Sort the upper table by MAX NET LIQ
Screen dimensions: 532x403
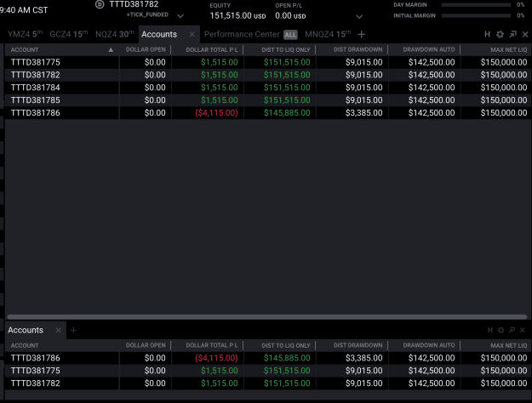tap(508, 50)
